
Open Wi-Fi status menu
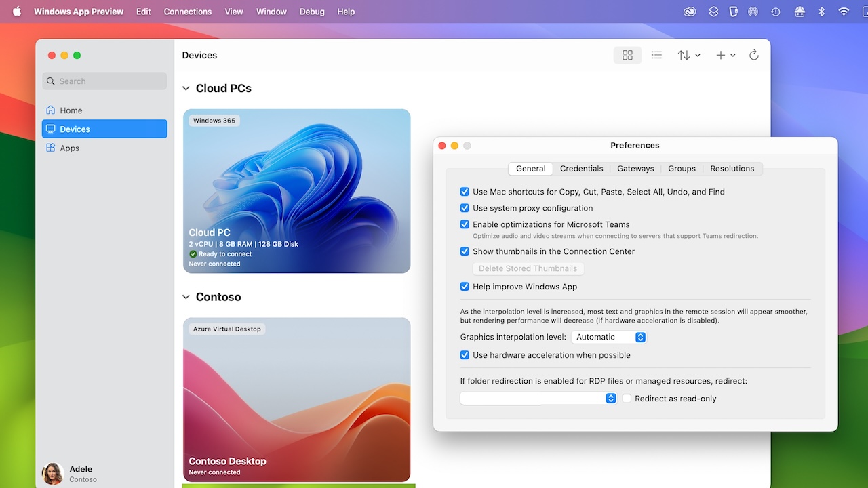tap(844, 12)
